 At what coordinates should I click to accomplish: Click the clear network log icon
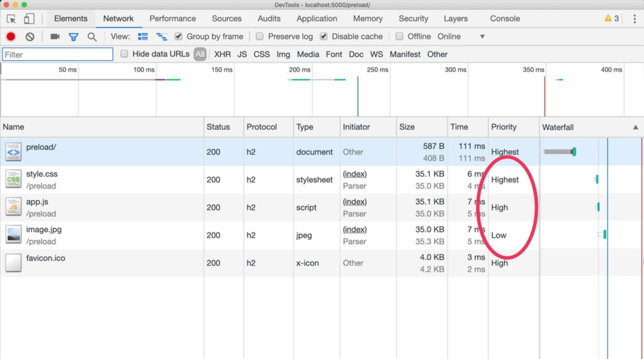(30, 37)
